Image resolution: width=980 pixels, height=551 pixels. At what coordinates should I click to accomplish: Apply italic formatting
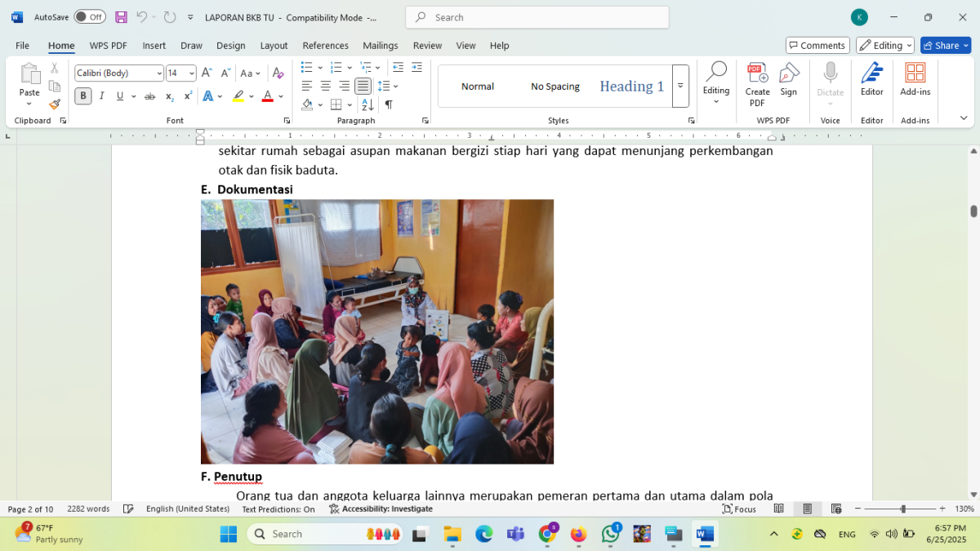[101, 96]
